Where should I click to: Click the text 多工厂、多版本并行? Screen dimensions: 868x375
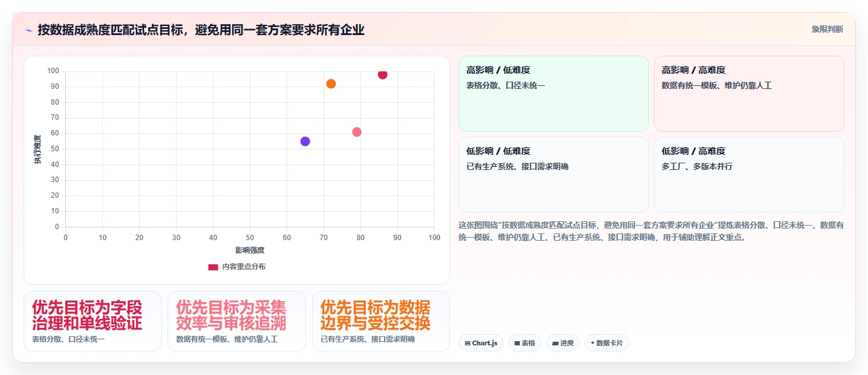coord(697,166)
